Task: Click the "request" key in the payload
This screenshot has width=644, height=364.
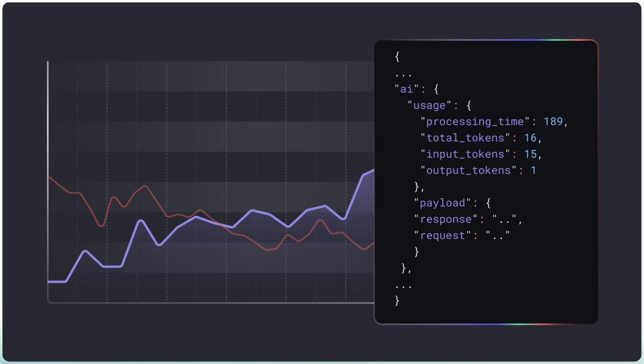Action: tap(442, 235)
